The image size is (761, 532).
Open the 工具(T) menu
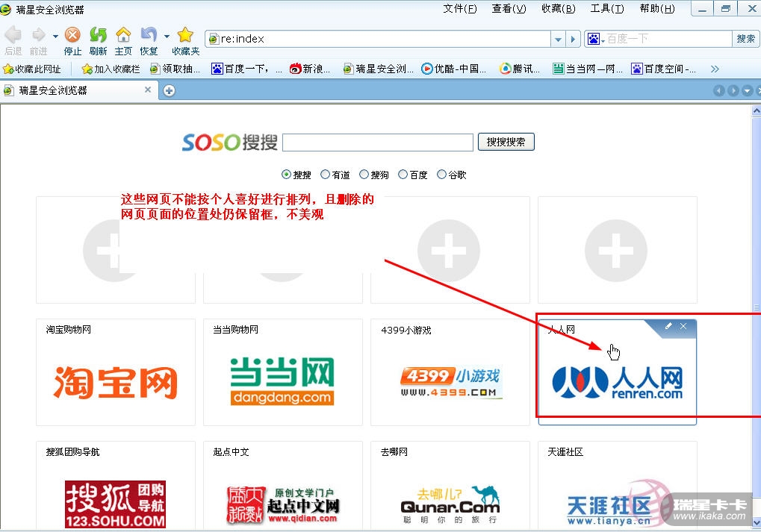607,9
